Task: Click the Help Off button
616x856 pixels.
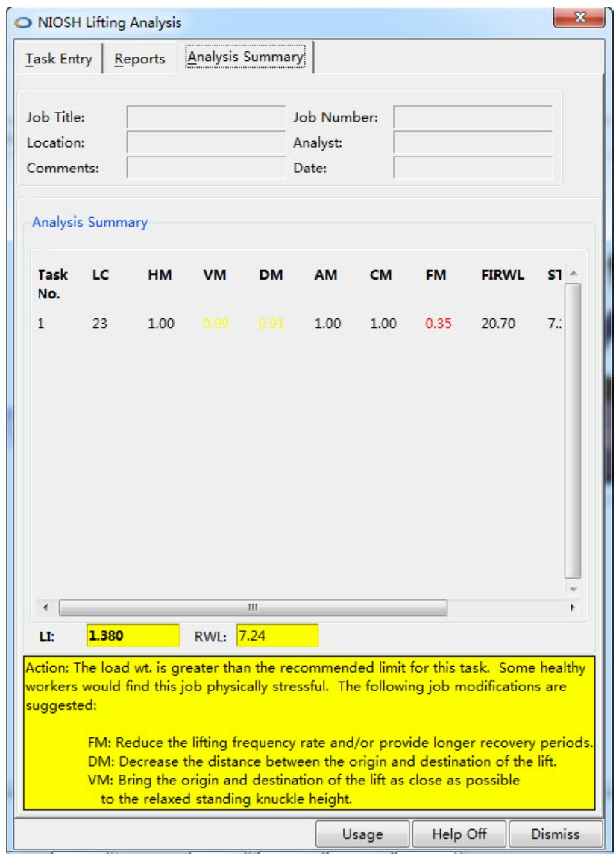Action: tap(459, 834)
